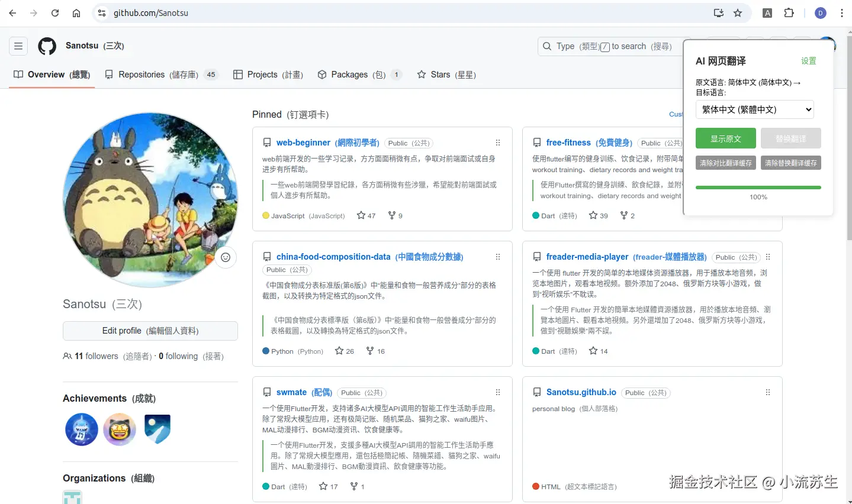Screen dimensions: 852x504
Task: Bookmark this page with the star icon
Action: tap(738, 12)
